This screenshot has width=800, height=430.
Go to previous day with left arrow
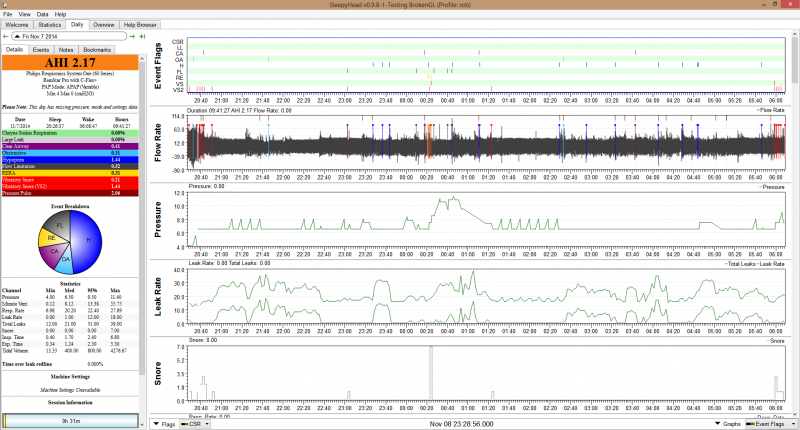pos(6,36)
